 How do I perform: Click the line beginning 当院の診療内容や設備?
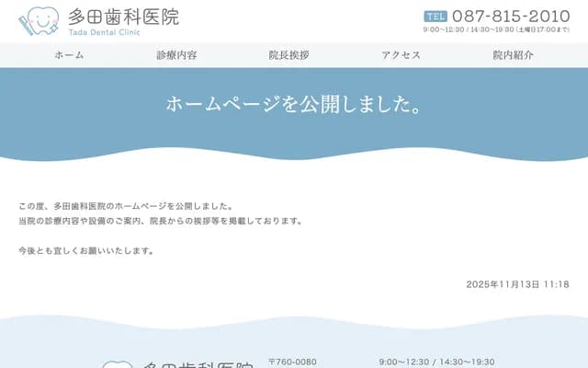pyautogui.click(x=160, y=222)
